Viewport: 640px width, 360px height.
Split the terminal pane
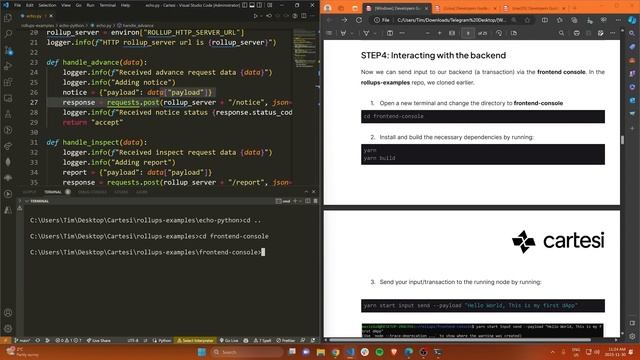pos(308,201)
